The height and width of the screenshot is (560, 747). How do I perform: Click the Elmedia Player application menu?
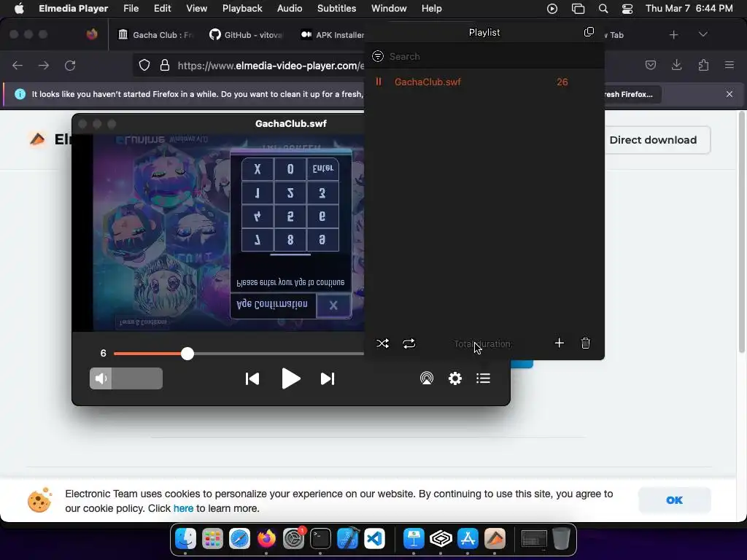click(74, 9)
